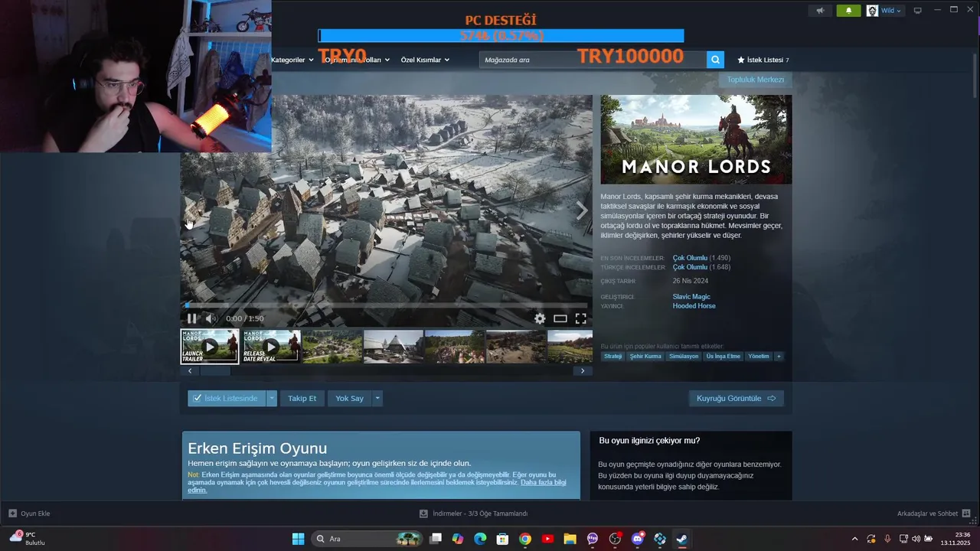Open Hooded Horse publisher link
The height and width of the screenshot is (551, 980).
694,306
